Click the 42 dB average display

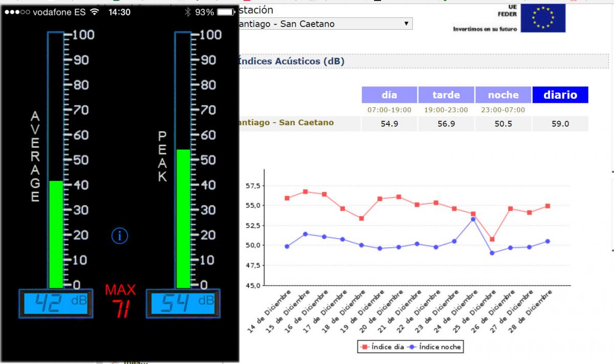point(56,304)
